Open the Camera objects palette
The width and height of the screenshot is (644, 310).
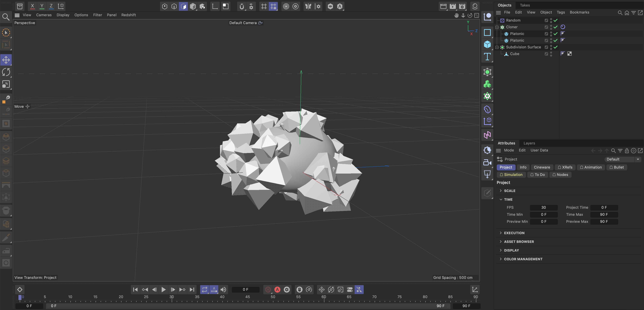point(487,163)
